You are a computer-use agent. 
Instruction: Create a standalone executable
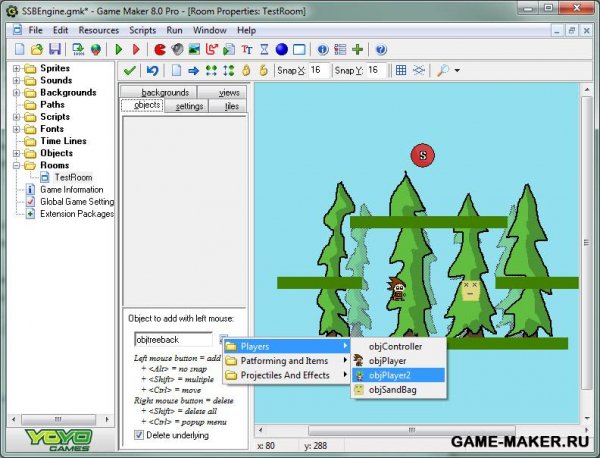click(78, 49)
